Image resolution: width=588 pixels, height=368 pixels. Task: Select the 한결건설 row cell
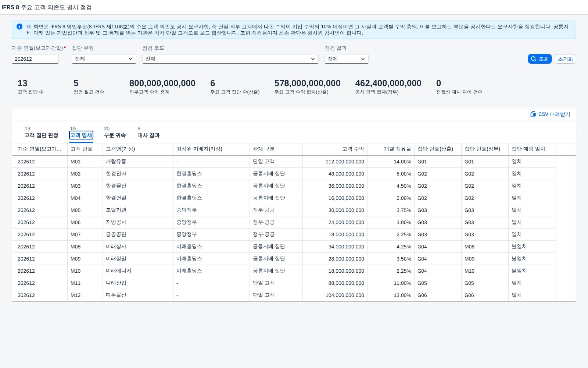tap(116, 198)
